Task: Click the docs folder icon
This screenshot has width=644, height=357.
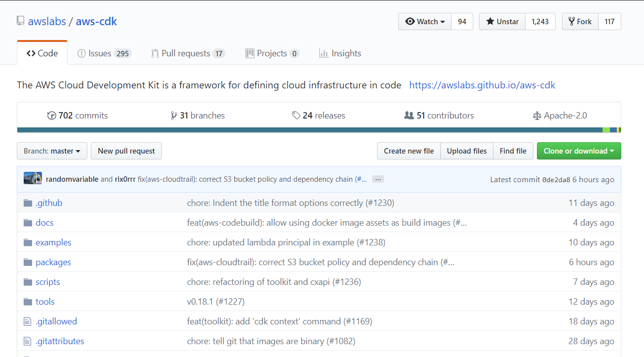Action: (x=28, y=223)
